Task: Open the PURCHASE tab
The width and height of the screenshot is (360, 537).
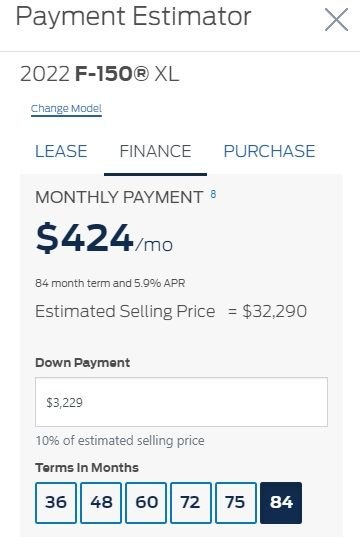Action: click(x=269, y=151)
